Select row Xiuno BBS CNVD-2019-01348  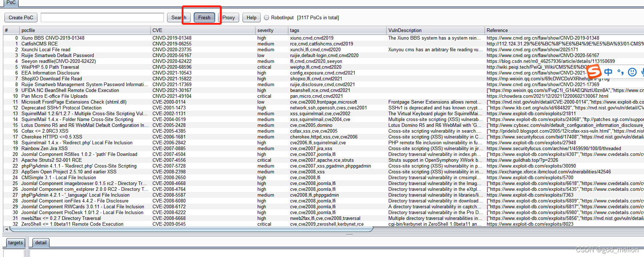324,38
